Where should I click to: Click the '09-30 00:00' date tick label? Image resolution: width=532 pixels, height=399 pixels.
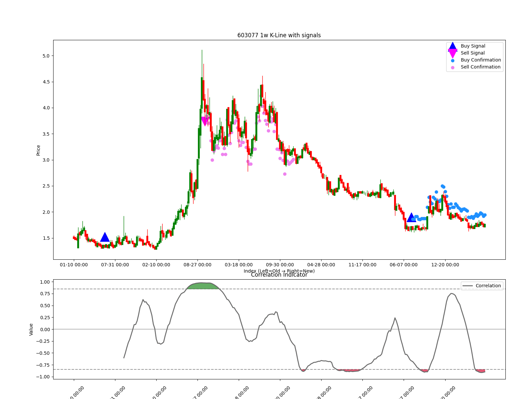[280, 265]
